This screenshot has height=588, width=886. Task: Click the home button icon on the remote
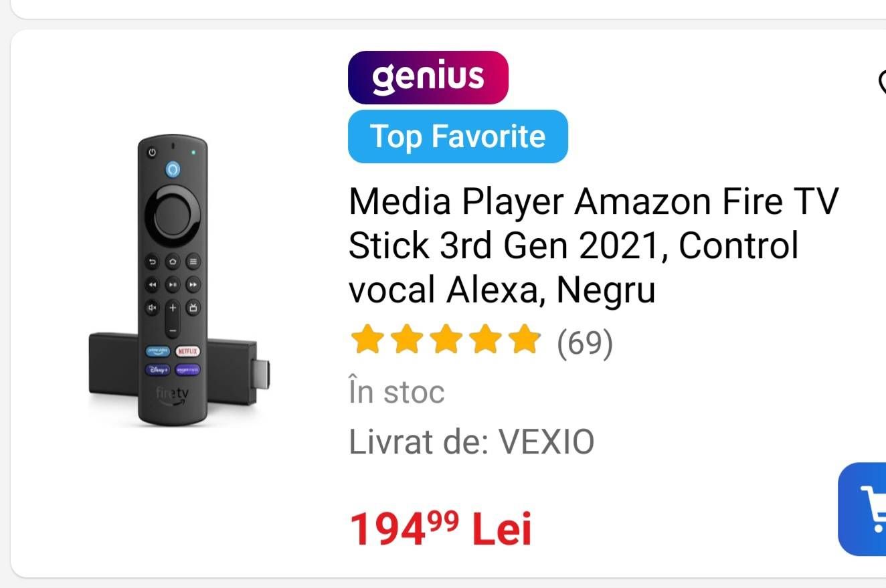173,261
